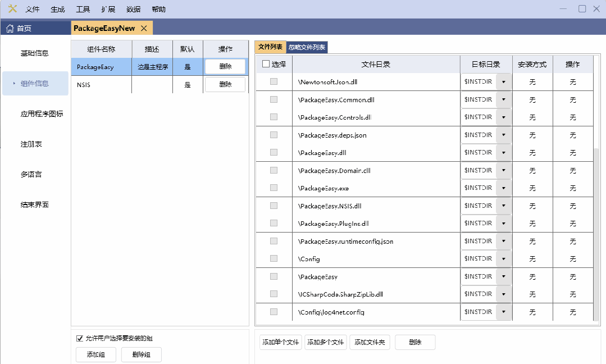Open 注册表 section
This screenshot has width=606, height=364.
click(x=31, y=144)
